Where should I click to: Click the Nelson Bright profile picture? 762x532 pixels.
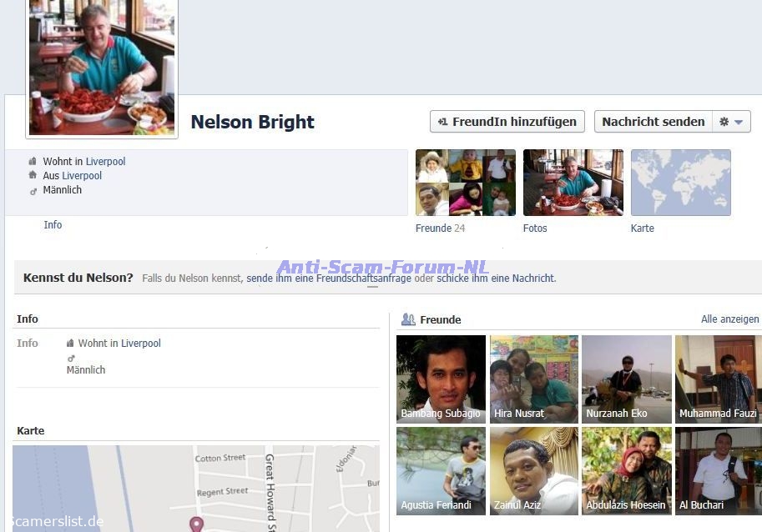pos(102,67)
